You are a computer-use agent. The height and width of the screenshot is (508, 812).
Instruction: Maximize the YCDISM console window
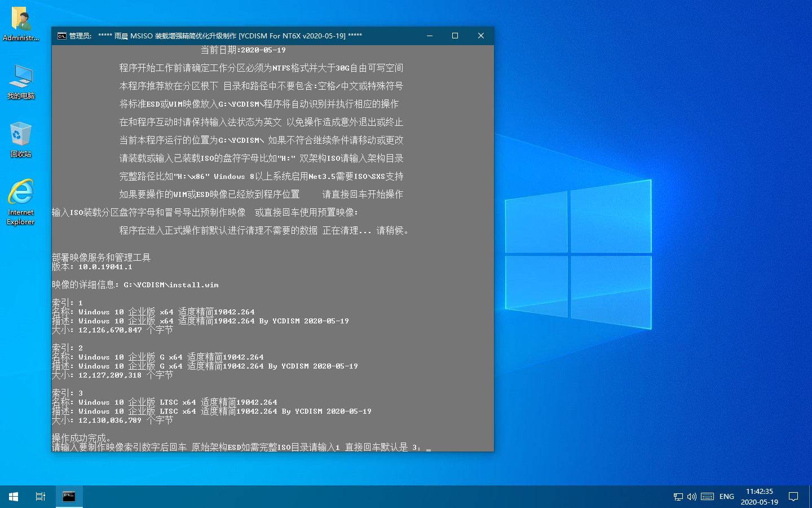(455, 36)
